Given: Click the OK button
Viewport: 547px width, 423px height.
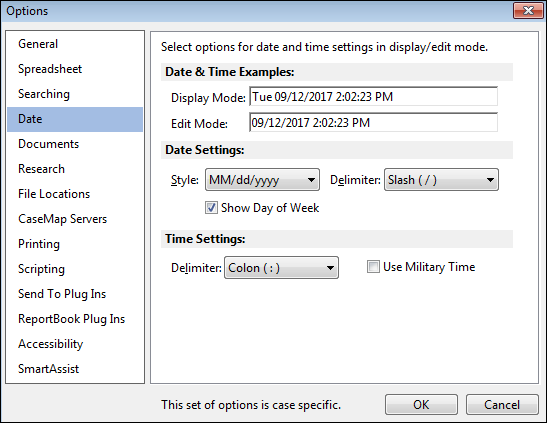Looking at the screenshot, I should (421, 405).
